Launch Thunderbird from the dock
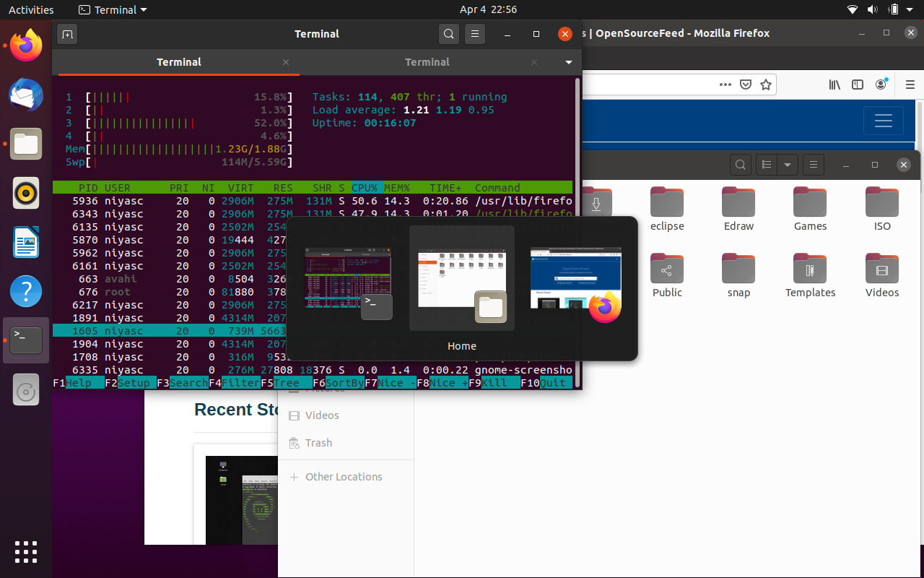The image size is (924, 578). point(26,95)
